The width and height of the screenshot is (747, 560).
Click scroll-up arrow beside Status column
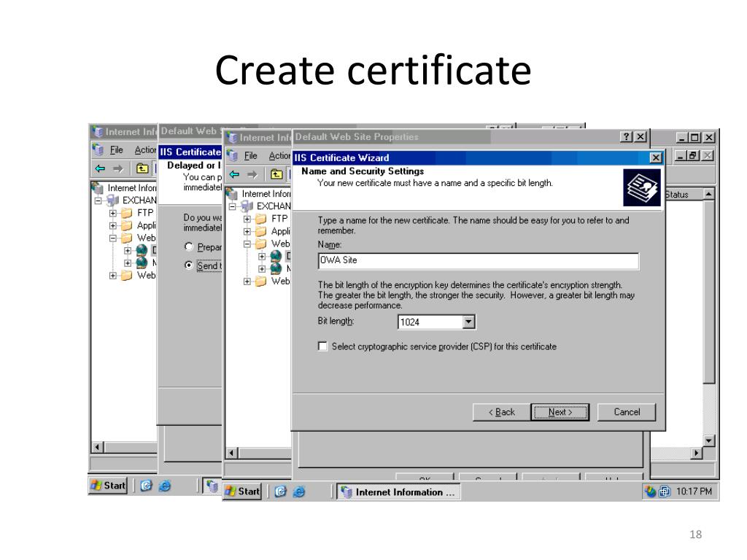[x=708, y=194]
